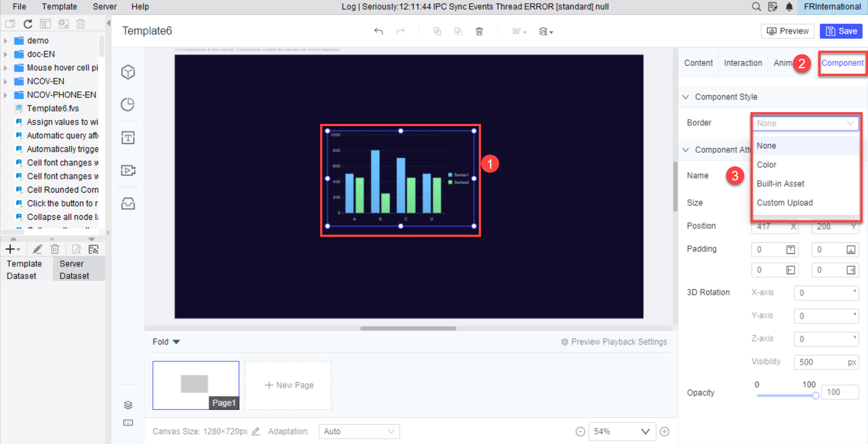The image size is (868, 444).
Task: Select the pencil edit icon under the dataset list
Action: click(x=38, y=249)
